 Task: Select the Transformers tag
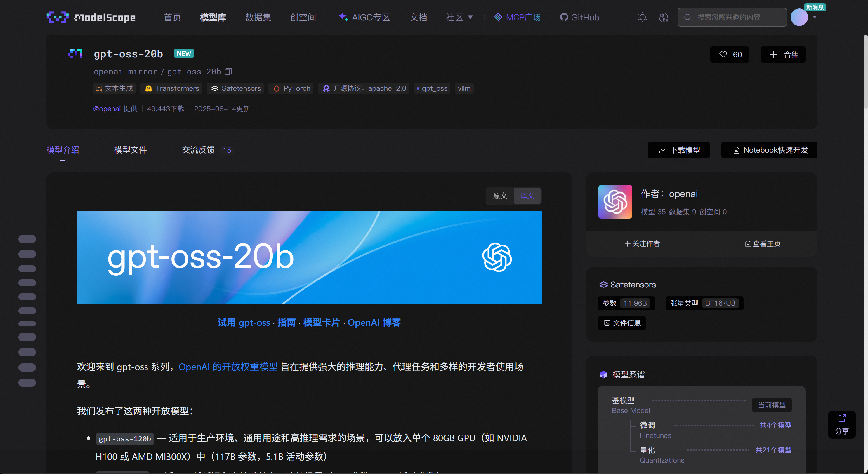point(171,88)
